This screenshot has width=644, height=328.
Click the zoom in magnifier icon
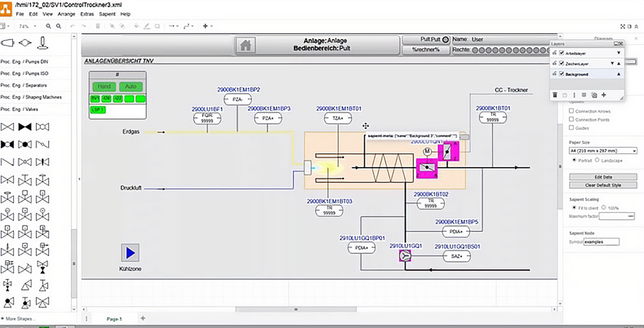[48, 26]
